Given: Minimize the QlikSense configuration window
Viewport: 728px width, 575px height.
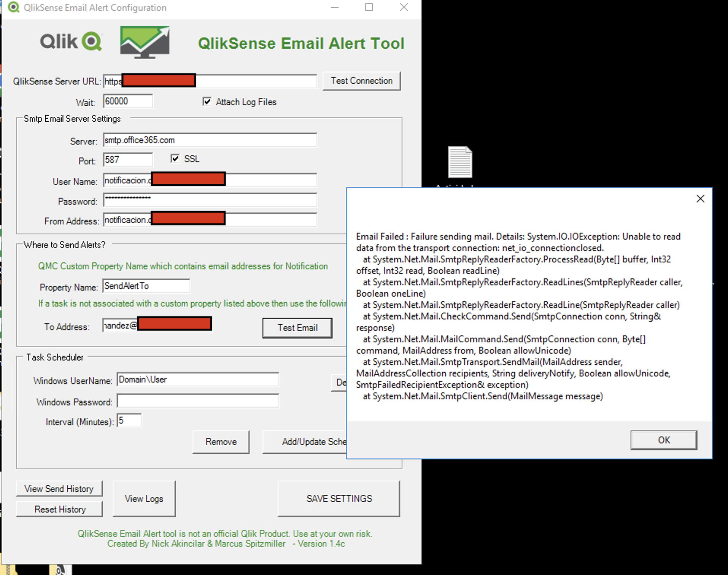Looking at the screenshot, I should coord(335,7).
